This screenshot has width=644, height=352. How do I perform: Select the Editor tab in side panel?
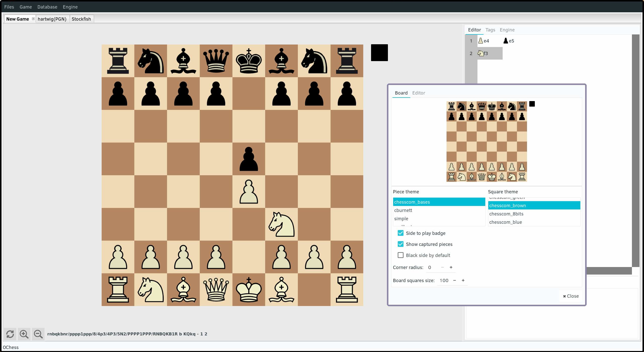[474, 30]
